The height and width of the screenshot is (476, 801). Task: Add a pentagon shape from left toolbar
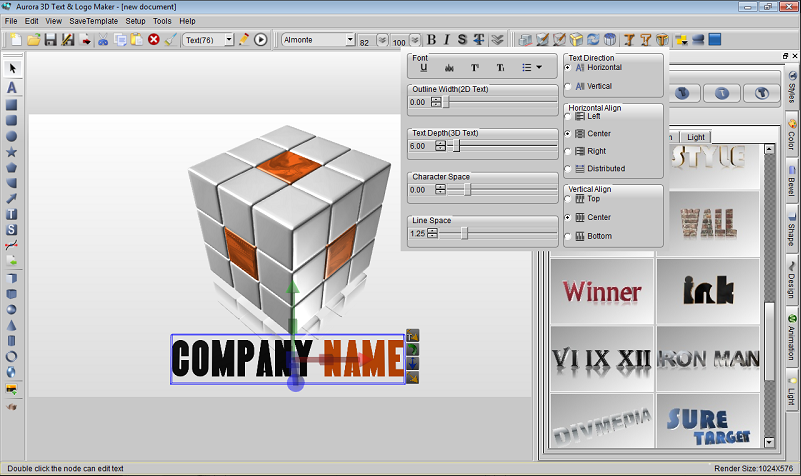point(11,168)
